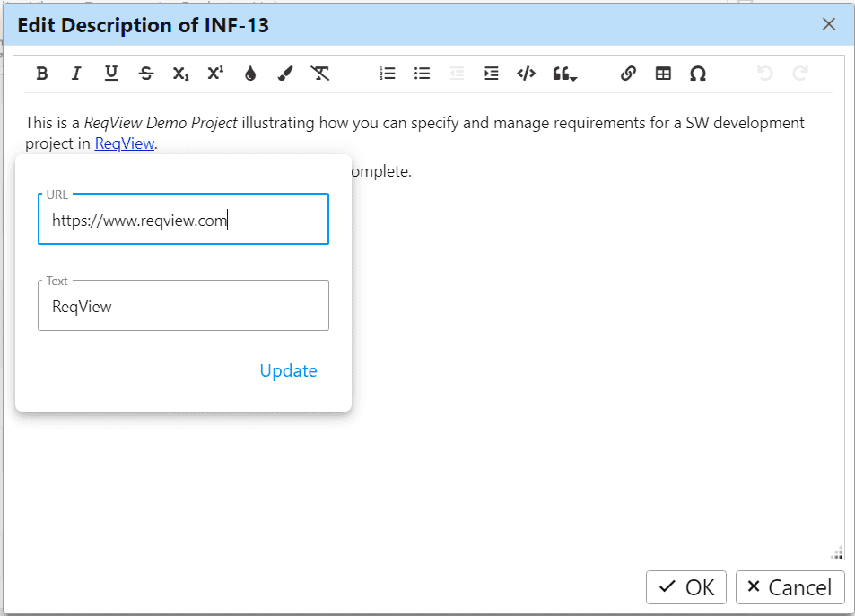Increase paragraph indent
The height and width of the screenshot is (616, 855).
coord(492,74)
